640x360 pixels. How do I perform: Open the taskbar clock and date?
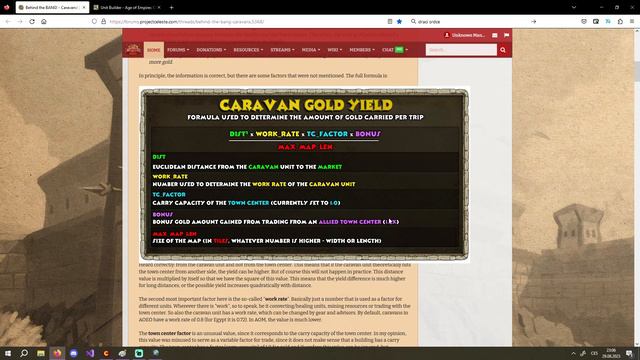tap(611, 353)
